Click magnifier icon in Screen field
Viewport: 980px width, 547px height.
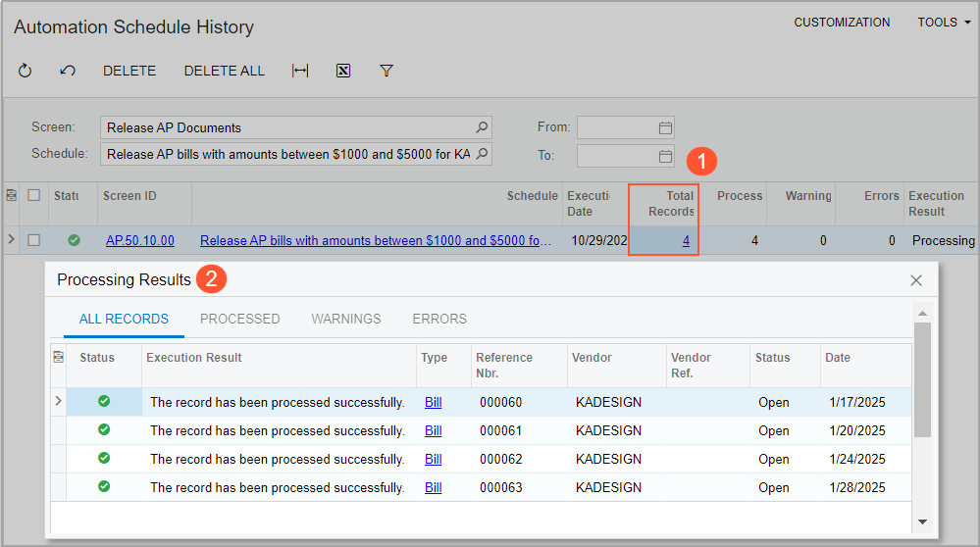(x=482, y=127)
